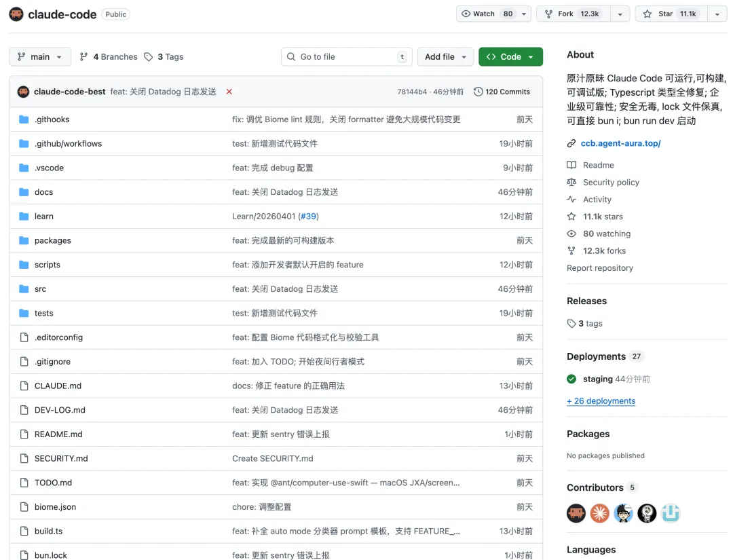Click the Fork button
733x560 pixels.
pyautogui.click(x=574, y=14)
